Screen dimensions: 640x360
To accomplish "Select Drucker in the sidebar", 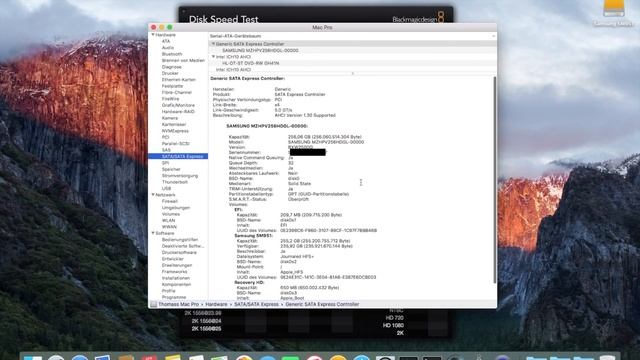I will click(x=170, y=73).
